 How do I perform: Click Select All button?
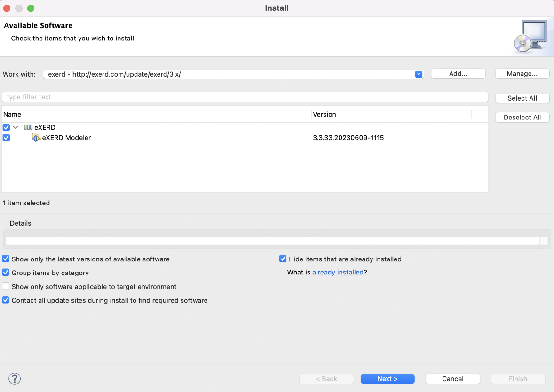(522, 98)
